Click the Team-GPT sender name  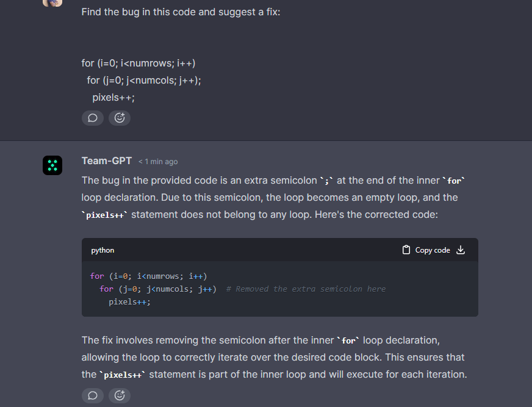[x=107, y=160]
